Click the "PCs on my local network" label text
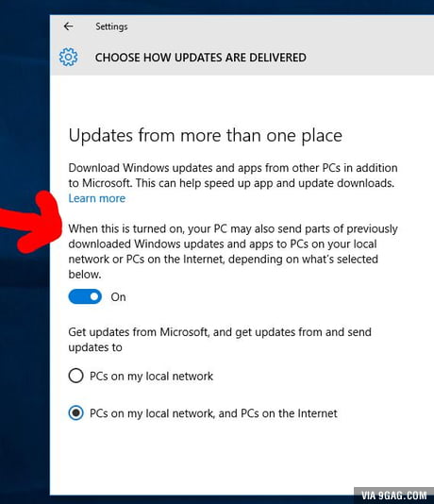The width and height of the screenshot is (434, 504). 151,376
